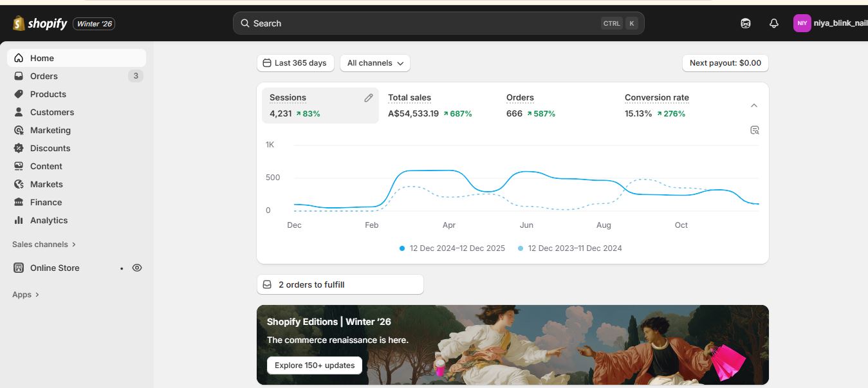Select the Sessions metric card
The image size is (868, 388).
[x=320, y=106]
